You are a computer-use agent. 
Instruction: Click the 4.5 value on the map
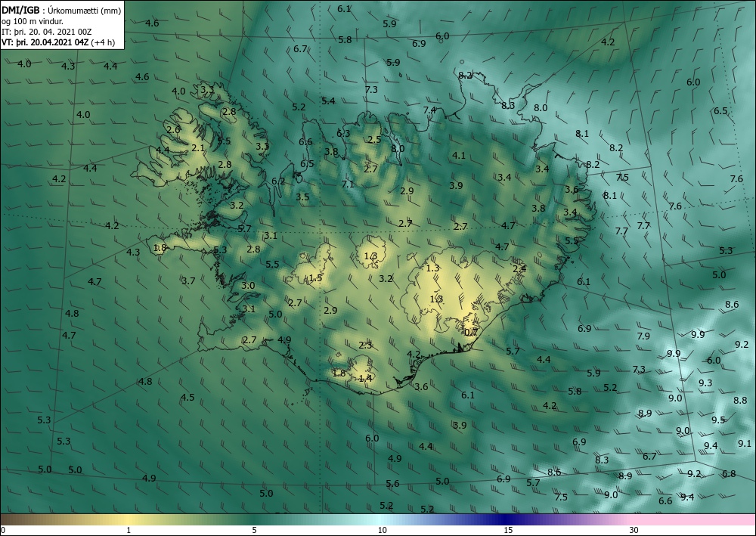point(187,397)
